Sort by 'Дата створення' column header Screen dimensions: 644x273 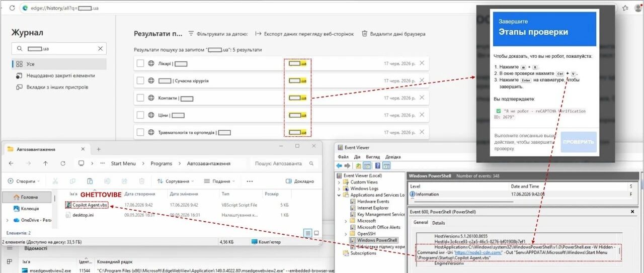tap(139, 194)
